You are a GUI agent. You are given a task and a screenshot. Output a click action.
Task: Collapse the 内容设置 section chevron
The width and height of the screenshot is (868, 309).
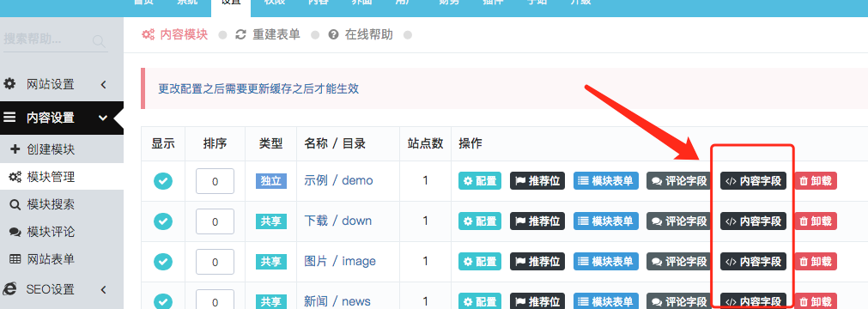point(102,118)
